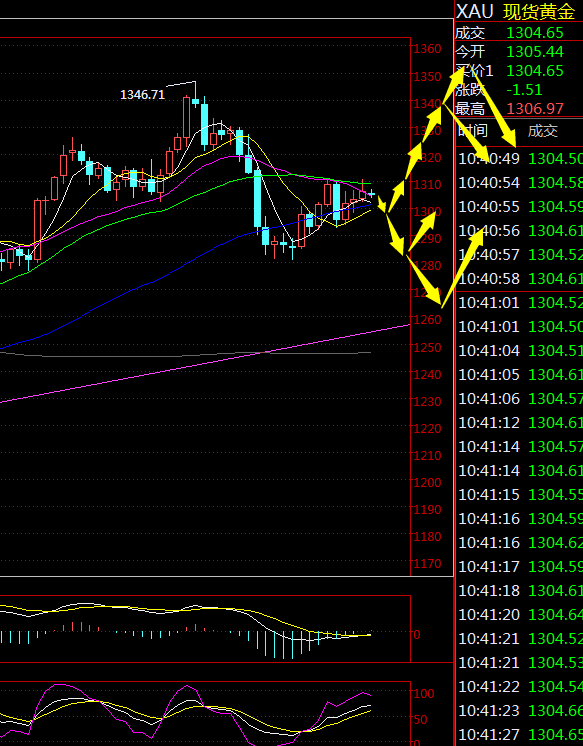Select the 1240 price axis label
Screen dimensions: 583x746
427,374
